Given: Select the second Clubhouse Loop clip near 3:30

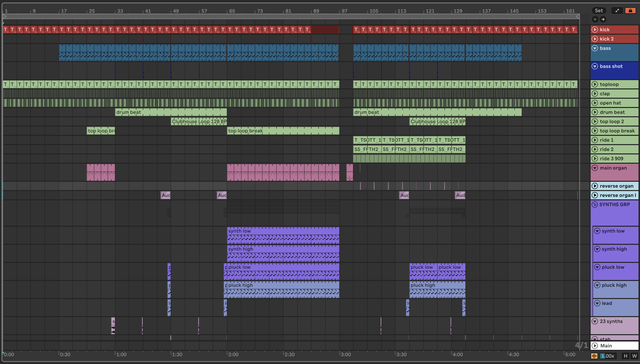Looking at the screenshot, I should tap(437, 121).
